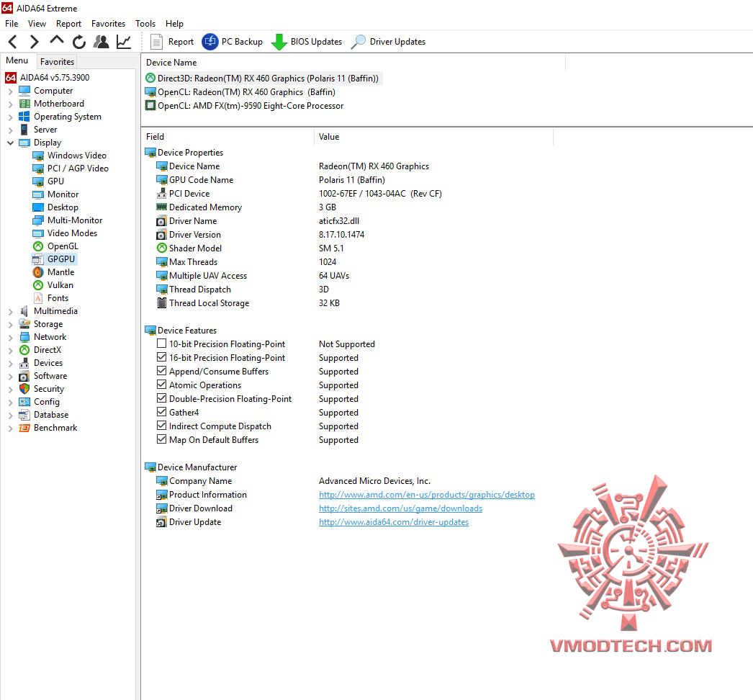Viewport: 753px width, 700px height.
Task: Select the Vulkan tree item
Action: point(53,285)
